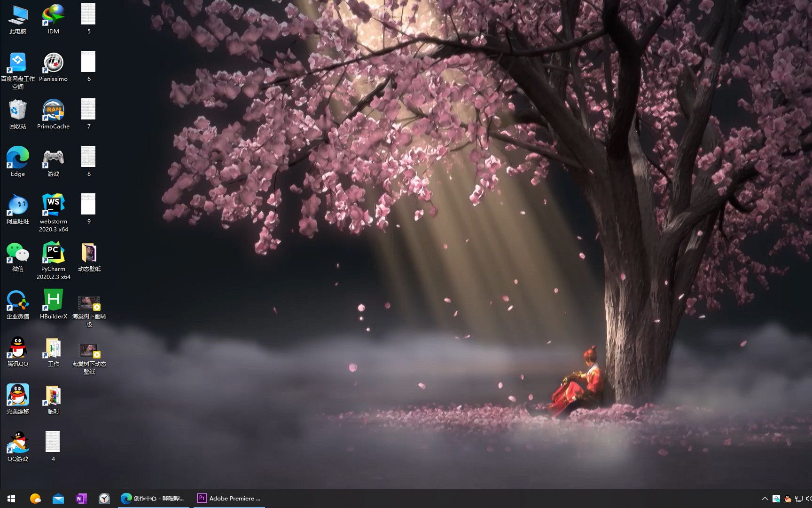Select the 腾讯QQ shortcut

point(18,352)
